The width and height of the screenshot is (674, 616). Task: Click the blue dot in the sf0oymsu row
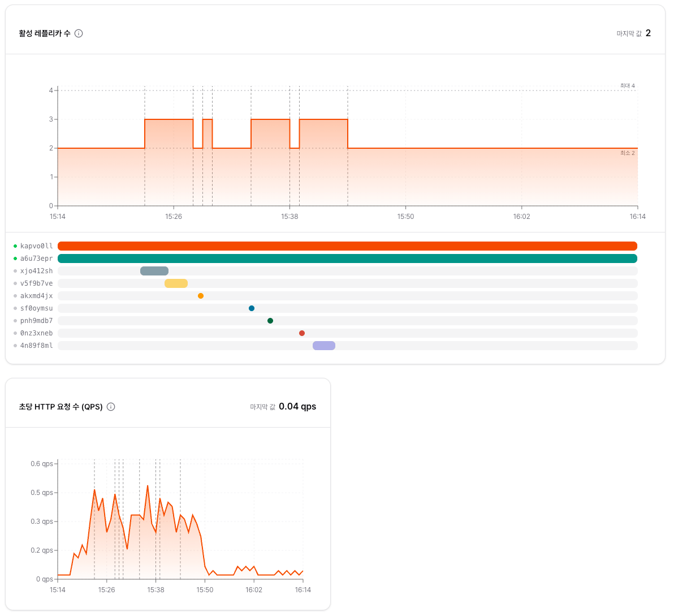pos(252,308)
